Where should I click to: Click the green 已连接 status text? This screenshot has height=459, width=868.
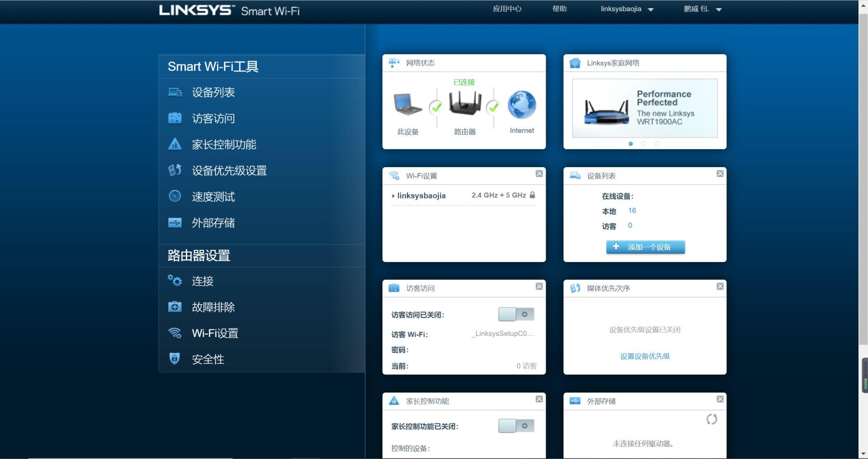click(x=464, y=82)
